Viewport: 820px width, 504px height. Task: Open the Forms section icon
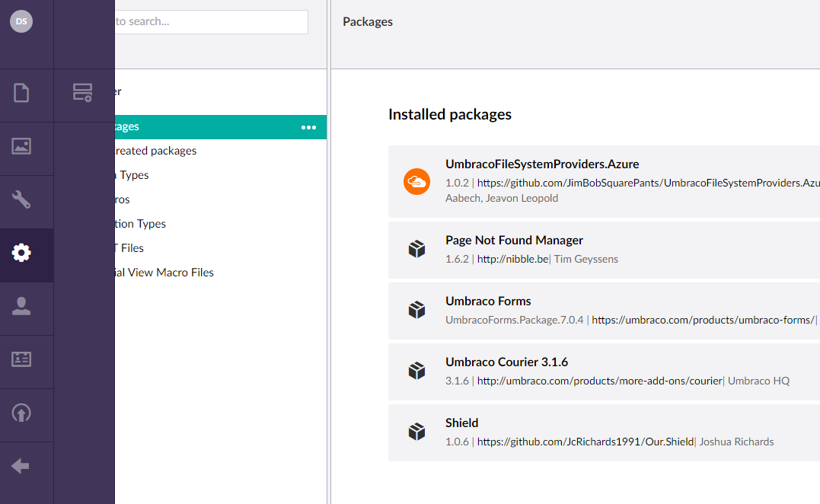pyautogui.click(x=83, y=93)
